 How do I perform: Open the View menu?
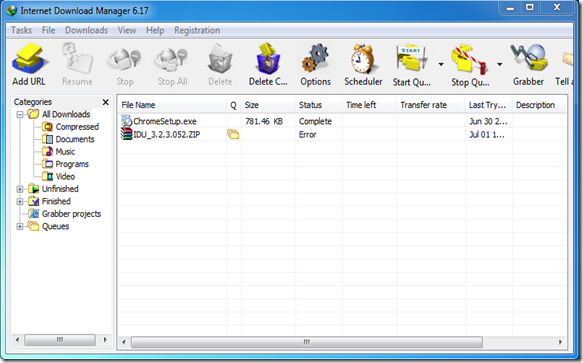[x=127, y=30]
